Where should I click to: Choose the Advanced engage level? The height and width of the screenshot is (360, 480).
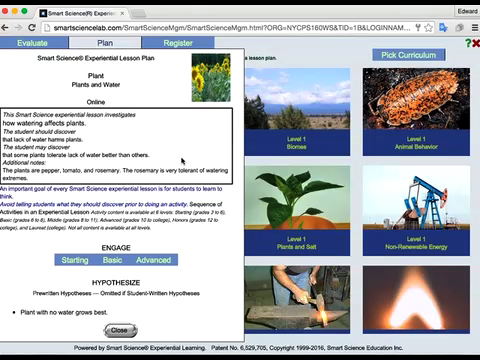click(153, 260)
